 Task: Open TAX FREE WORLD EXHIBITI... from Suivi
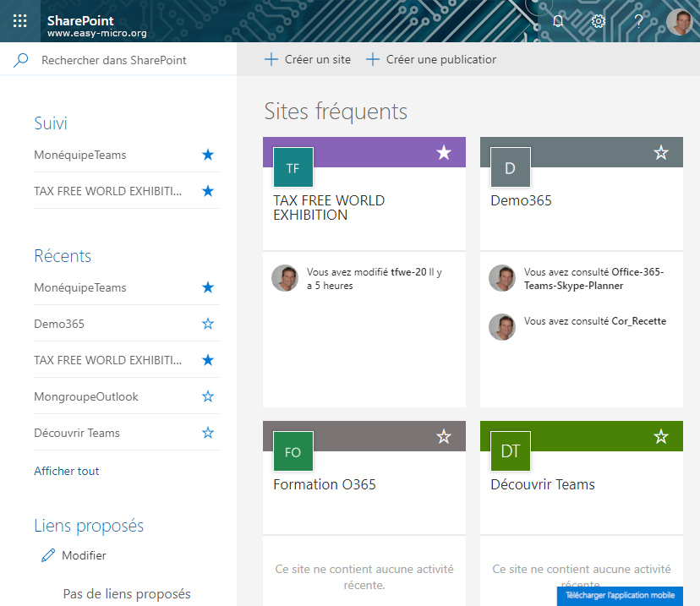click(x=107, y=191)
